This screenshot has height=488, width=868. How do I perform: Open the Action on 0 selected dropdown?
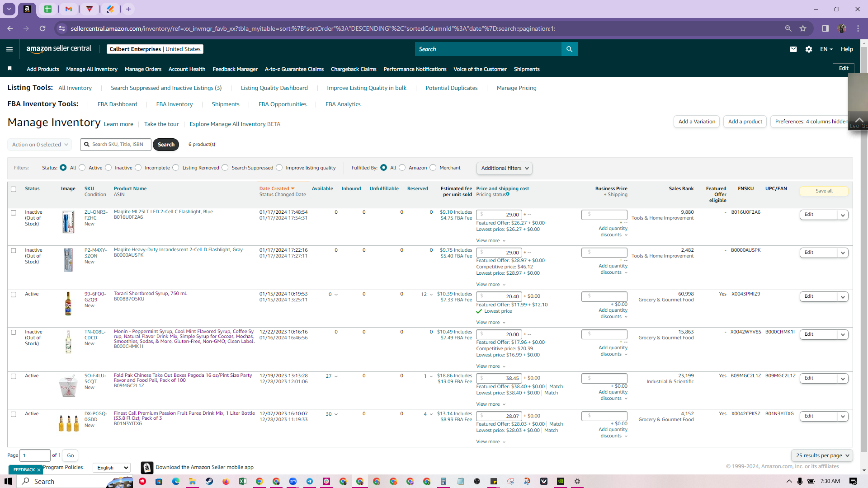click(x=40, y=145)
